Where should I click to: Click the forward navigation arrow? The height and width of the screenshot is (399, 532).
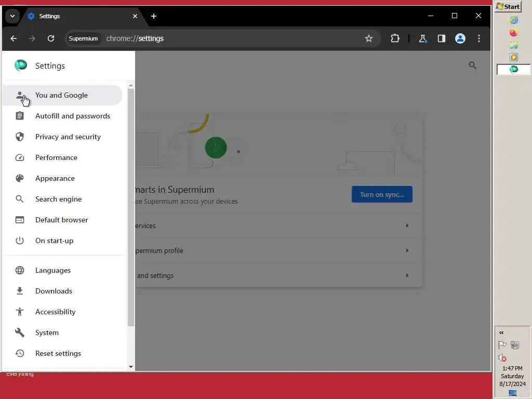(x=32, y=38)
